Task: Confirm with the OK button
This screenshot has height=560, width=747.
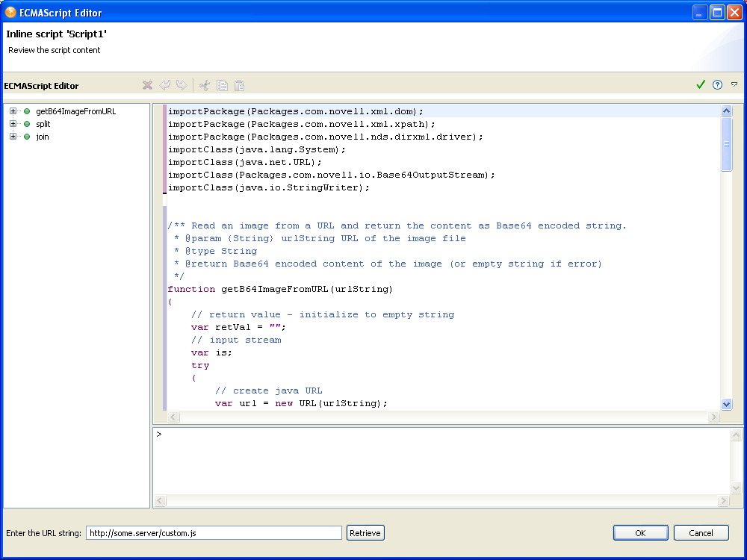Action: click(641, 533)
